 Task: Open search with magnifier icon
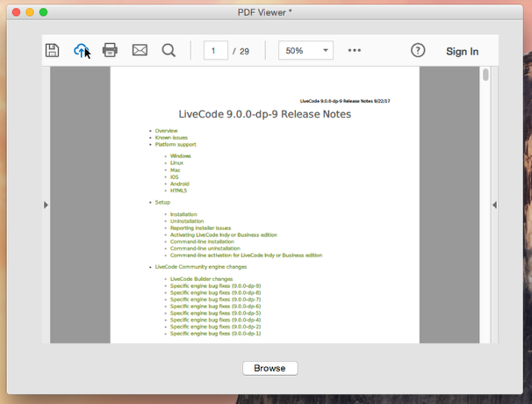[169, 50]
